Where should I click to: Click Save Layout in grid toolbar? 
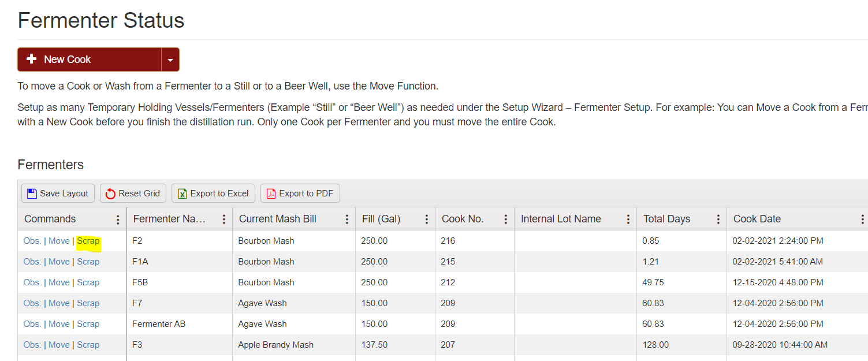(x=58, y=193)
